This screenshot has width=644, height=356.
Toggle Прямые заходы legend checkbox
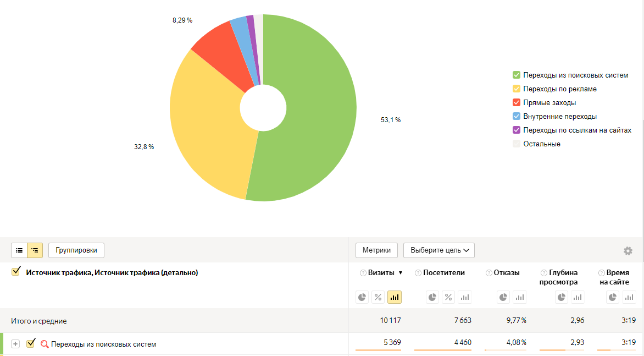coord(517,102)
